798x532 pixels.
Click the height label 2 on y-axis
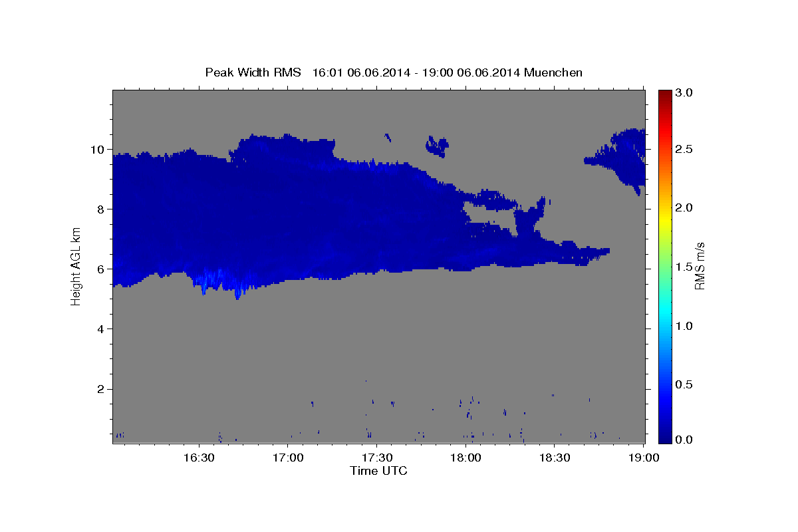(x=101, y=389)
